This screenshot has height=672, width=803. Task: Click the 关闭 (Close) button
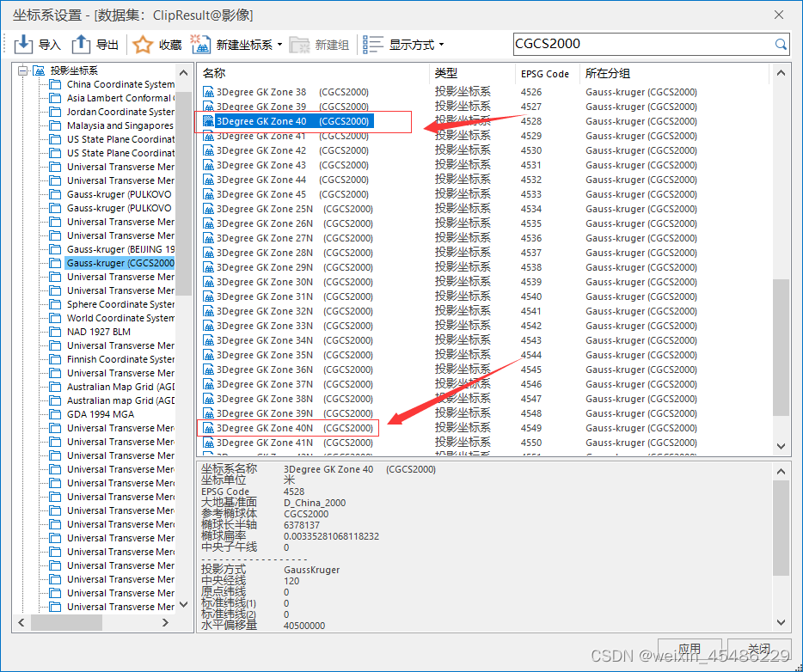coord(758,649)
